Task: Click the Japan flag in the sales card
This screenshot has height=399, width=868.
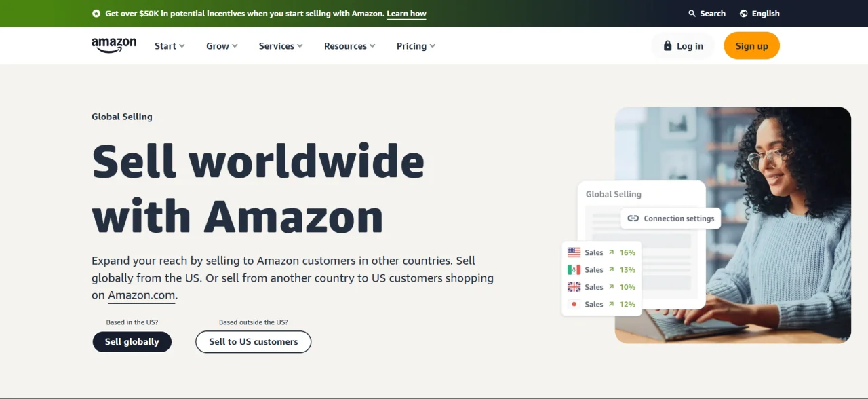Action: (x=574, y=304)
